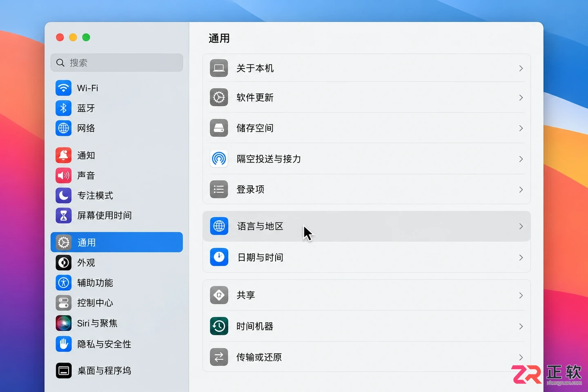Screen dimensions: 588x392
Task: Open the 隔空投送与接力 label
Action: 269,159
